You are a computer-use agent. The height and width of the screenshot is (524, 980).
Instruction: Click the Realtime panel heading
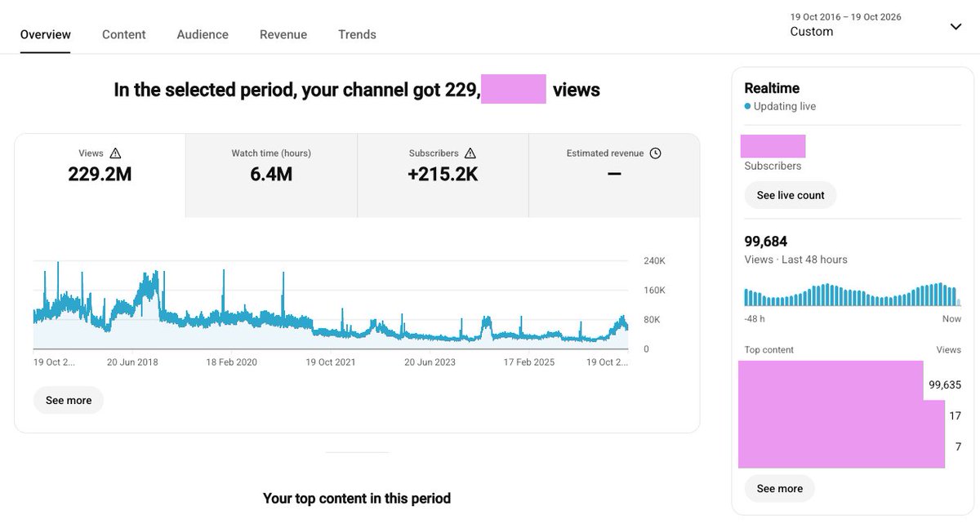click(772, 88)
